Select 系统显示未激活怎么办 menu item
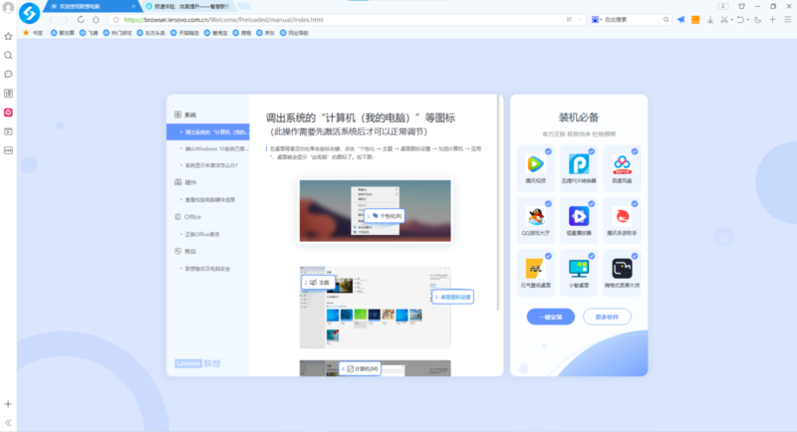Screen dimensions: 797x432 coord(211,165)
